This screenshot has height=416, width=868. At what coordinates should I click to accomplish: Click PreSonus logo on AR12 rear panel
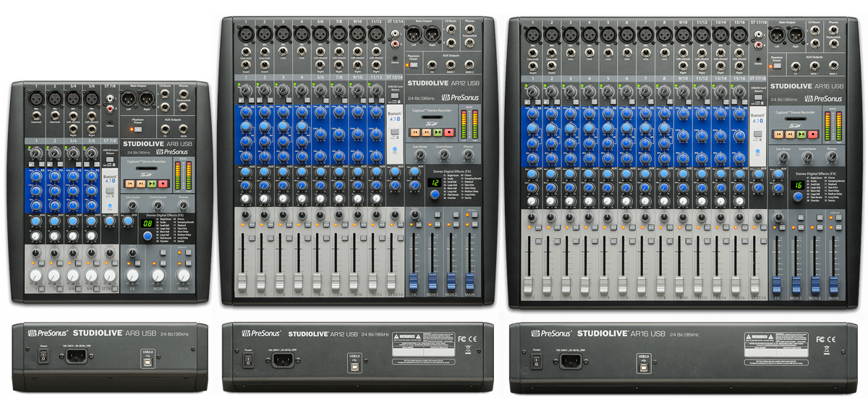[260, 334]
